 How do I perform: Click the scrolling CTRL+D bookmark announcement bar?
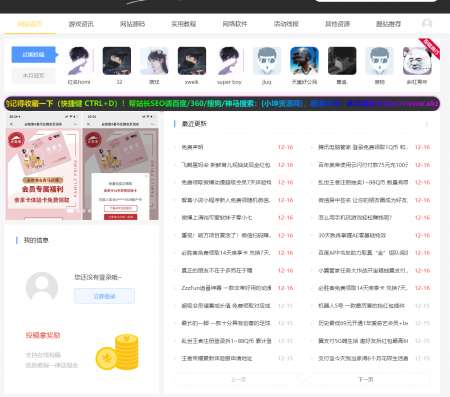click(222, 104)
